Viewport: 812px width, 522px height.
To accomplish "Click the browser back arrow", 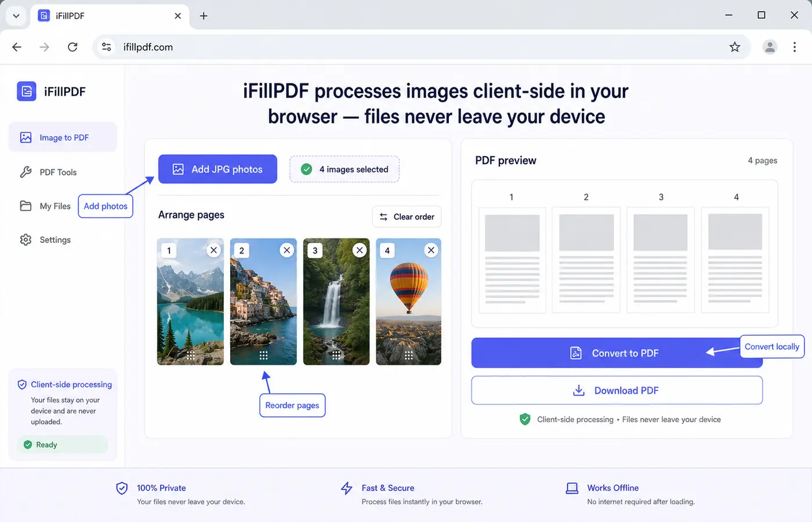I will (17, 47).
